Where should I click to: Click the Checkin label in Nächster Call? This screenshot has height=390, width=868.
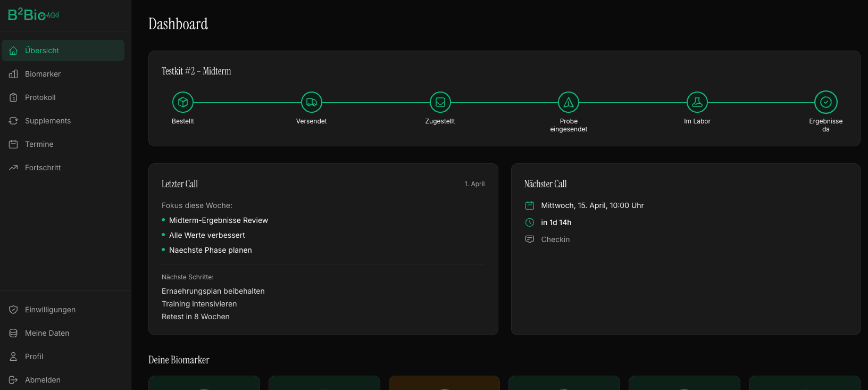(x=555, y=239)
